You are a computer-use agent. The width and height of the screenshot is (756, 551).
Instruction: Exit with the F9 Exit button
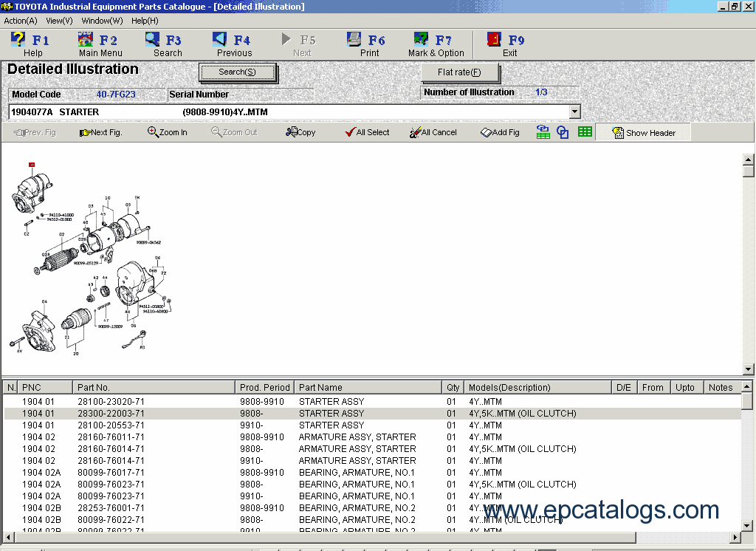507,44
